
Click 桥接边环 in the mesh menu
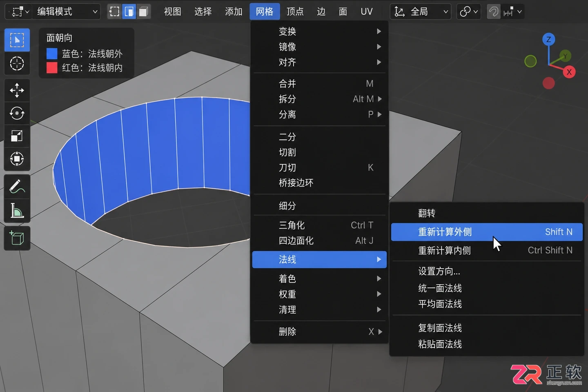tap(319, 183)
